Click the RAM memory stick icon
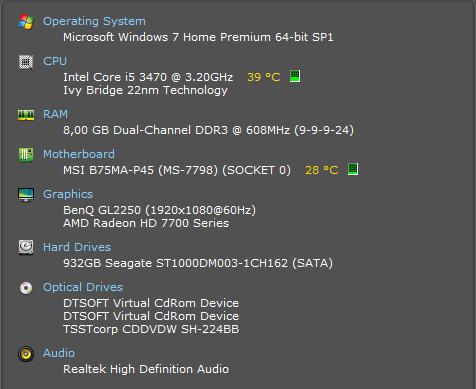This screenshot has width=476, height=389. click(x=26, y=115)
